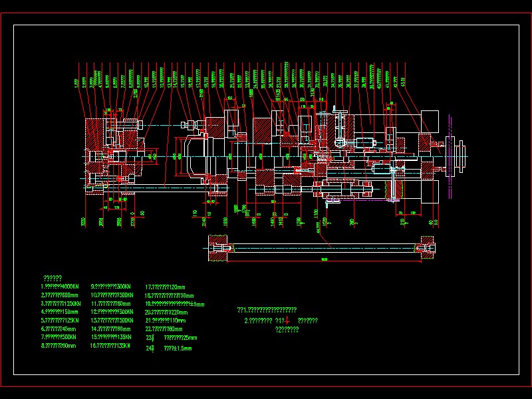Select parameter line 6 ending in 45mm
532x399 pixels.
pyautogui.click(x=59, y=329)
